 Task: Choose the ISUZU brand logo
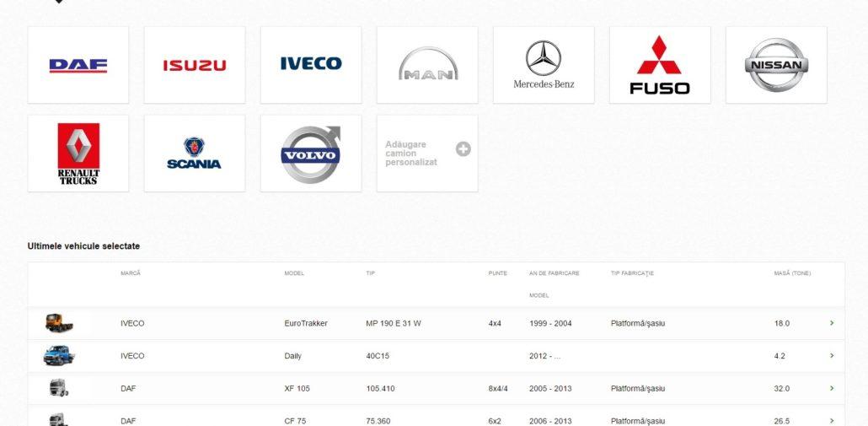click(195, 65)
